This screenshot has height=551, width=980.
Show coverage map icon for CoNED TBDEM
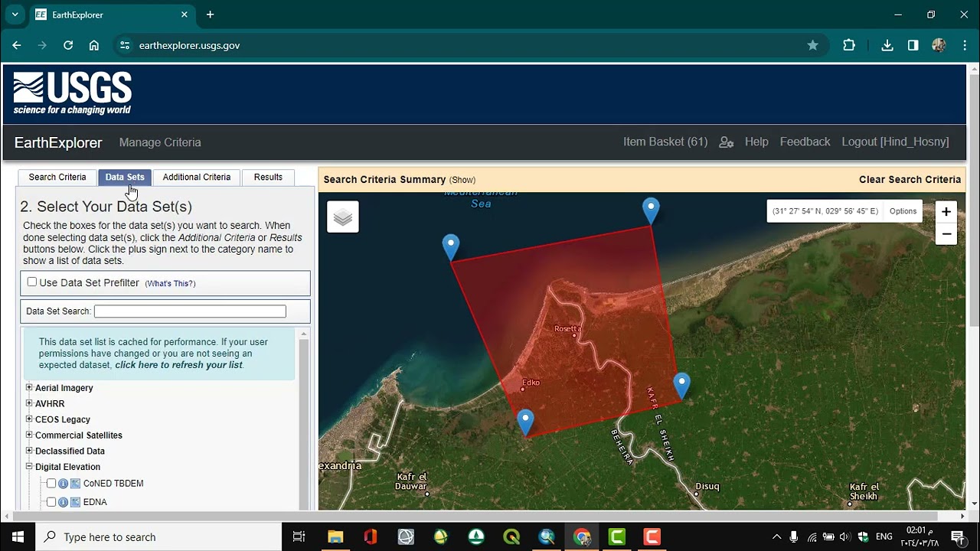[75, 484]
